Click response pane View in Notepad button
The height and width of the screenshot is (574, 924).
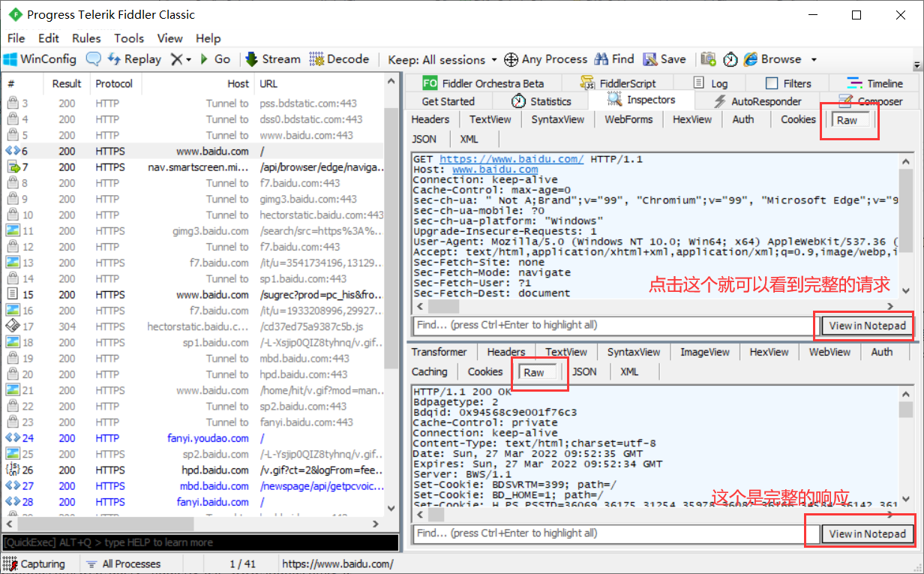pyautogui.click(x=868, y=533)
